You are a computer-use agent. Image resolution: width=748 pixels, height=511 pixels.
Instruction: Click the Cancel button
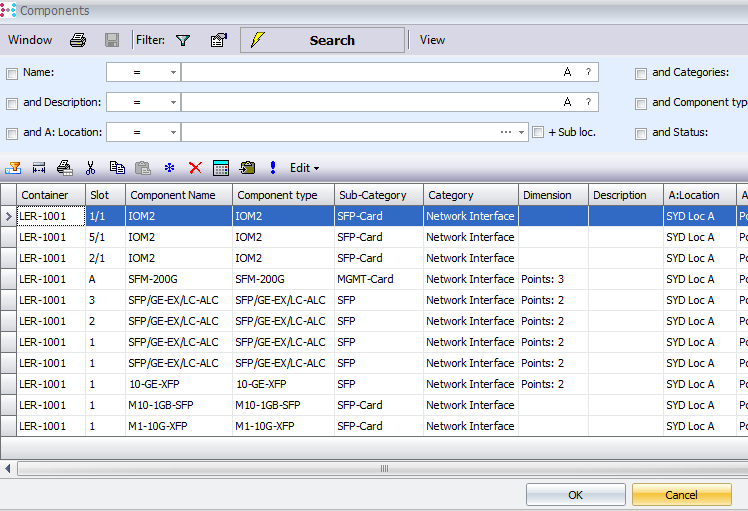pos(682,495)
